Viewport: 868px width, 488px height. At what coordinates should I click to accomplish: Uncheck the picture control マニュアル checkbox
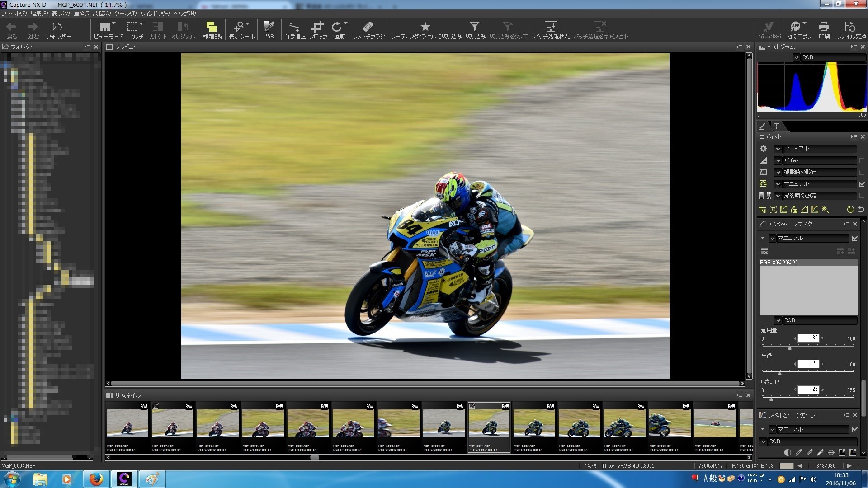862,184
